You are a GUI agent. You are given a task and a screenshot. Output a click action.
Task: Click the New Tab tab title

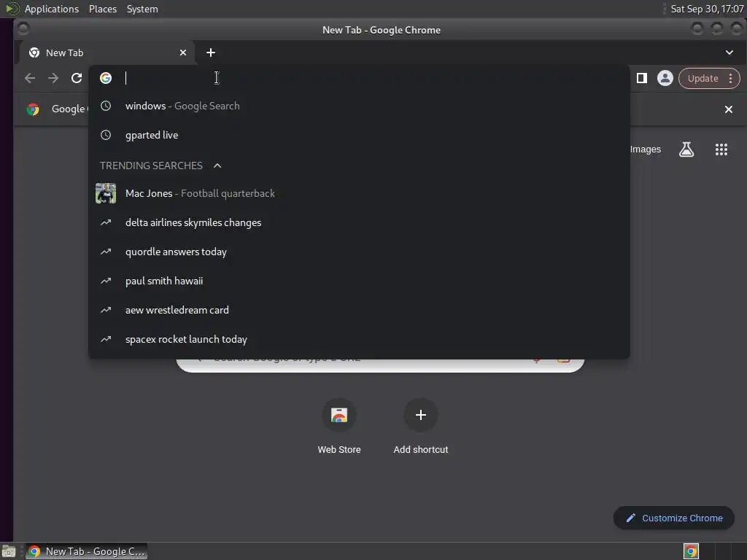click(x=64, y=52)
